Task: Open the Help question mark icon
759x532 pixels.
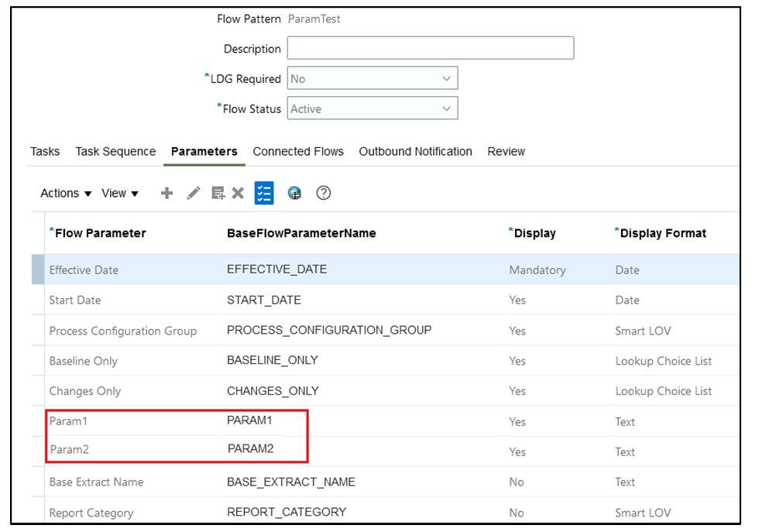Action: tap(324, 194)
